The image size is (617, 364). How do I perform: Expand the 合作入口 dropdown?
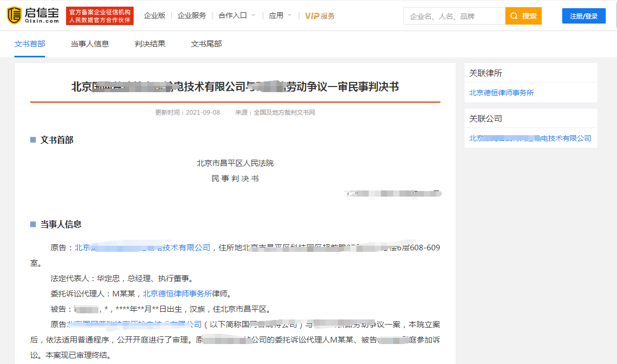(237, 15)
